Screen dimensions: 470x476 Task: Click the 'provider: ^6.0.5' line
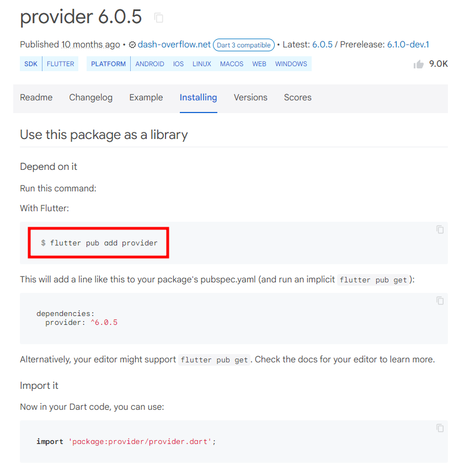(x=82, y=323)
